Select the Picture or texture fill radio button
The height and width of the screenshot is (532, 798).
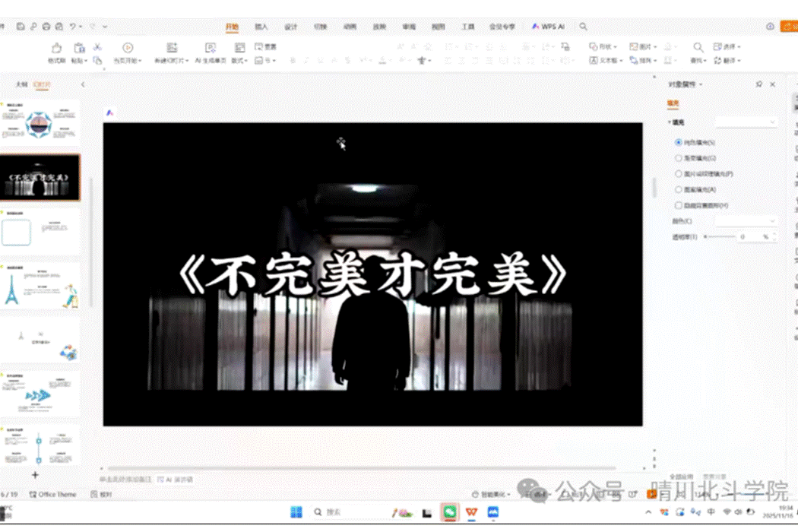coord(679,174)
